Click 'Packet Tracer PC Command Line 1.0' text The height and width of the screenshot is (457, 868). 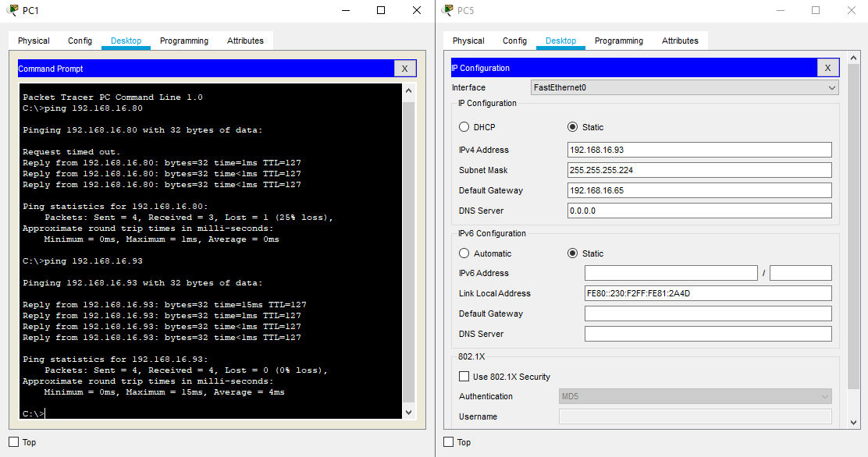113,97
